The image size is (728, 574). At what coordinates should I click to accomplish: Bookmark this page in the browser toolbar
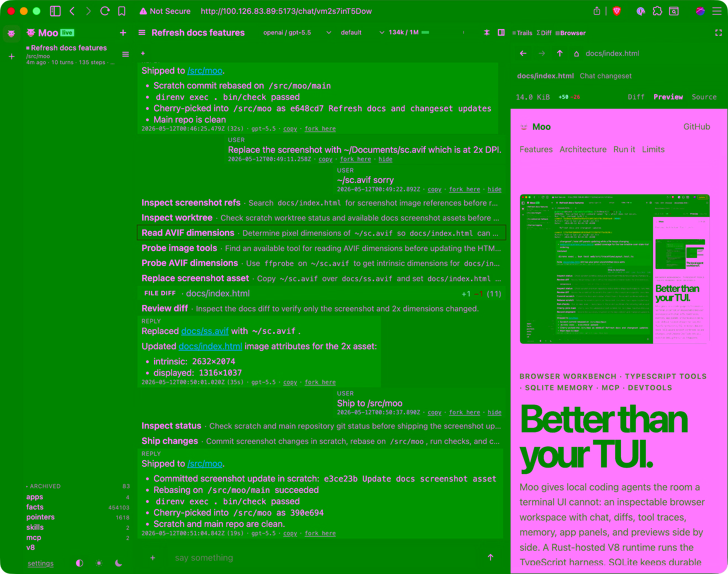(x=121, y=11)
